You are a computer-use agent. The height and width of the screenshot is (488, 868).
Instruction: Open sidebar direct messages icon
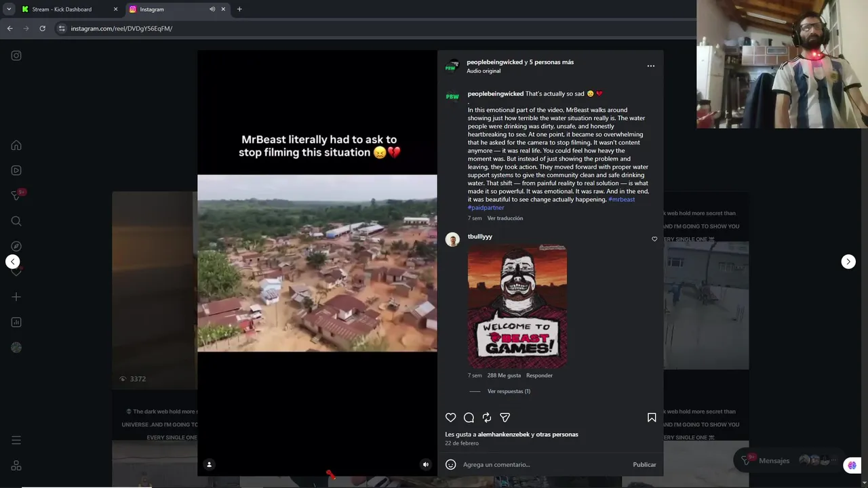[16, 195]
